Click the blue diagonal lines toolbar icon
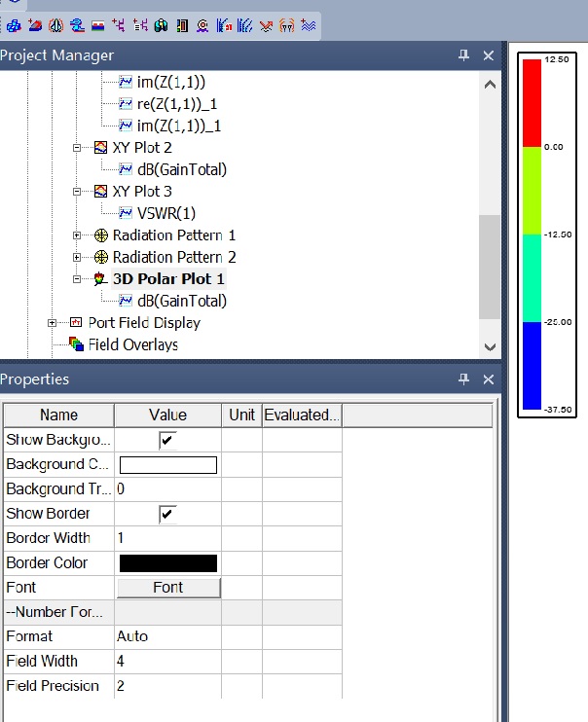588x722 pixels. click(x=244, y=25)
